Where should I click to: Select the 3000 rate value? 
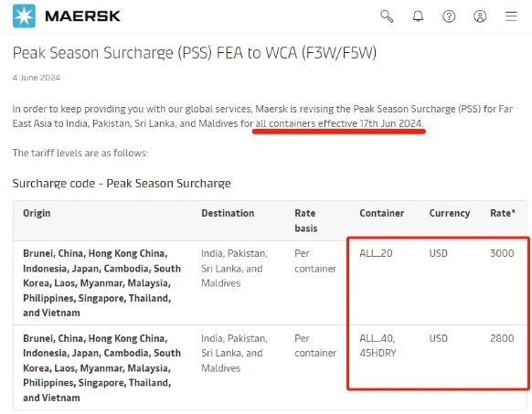click(502, 253)
